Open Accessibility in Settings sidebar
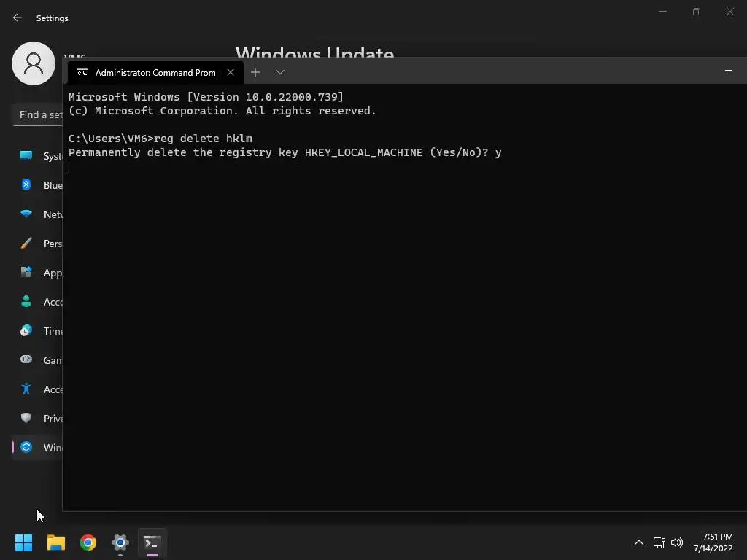Image resolution: width=747 pixels, height=560 pixels. (x=37, y=389)
